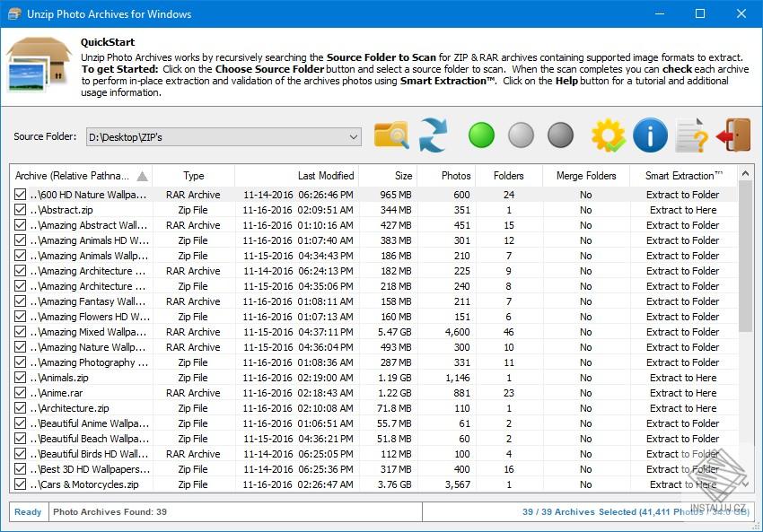
Task: Open the blue info icon
Action: pyautogui.click(x=650, y=135)
